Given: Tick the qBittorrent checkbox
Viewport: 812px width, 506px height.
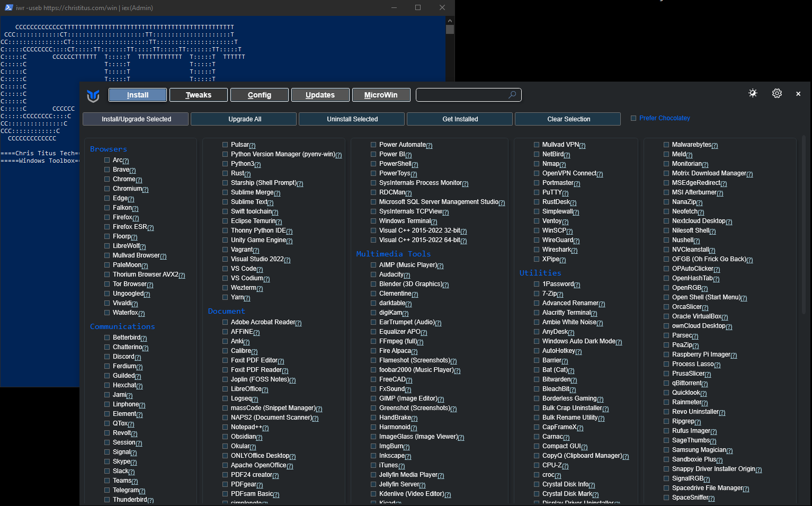Looking at the screenshot, I should tap(667, 383).
